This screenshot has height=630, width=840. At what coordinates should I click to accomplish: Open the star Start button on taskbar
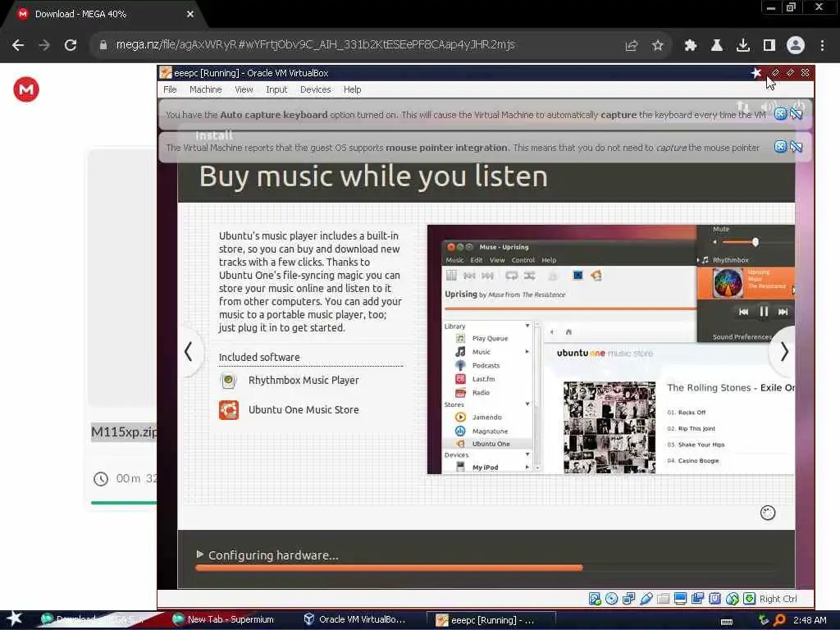pos(15,619)
